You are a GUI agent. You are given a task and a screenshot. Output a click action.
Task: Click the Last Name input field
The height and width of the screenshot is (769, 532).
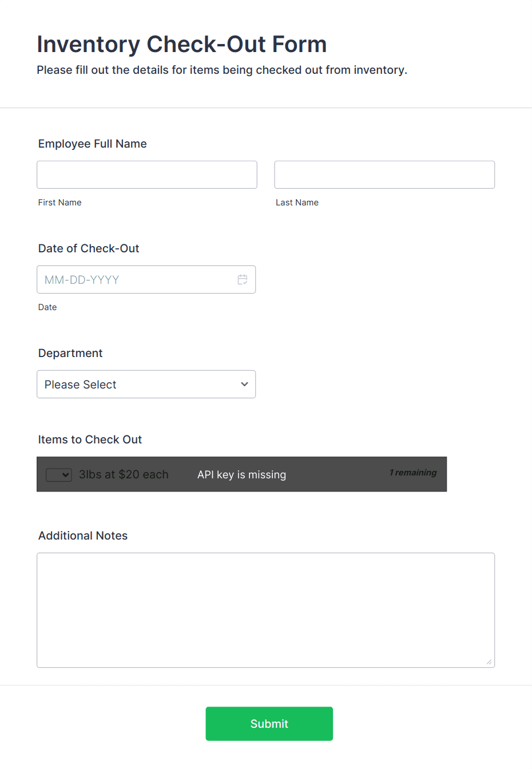pyautogui.click(x=384, y=175)
